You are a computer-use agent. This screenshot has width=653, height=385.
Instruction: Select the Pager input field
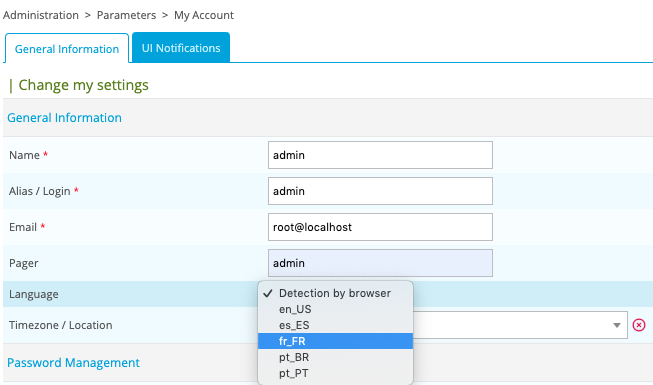[380, 263]
